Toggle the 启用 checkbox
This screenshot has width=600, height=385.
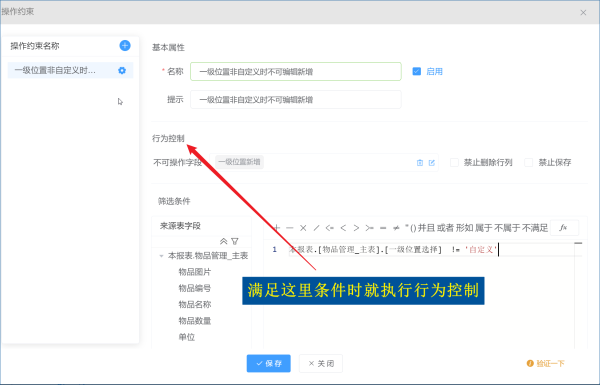click(417, 72)
